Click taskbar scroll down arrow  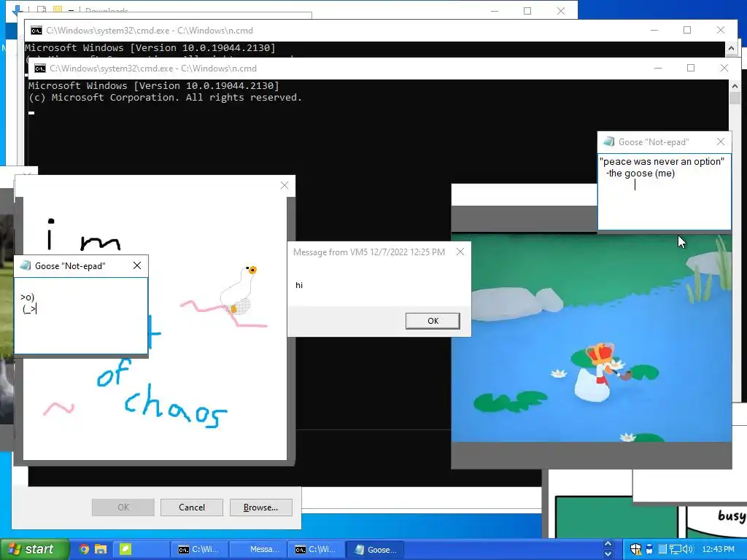(x=608, y=554)
